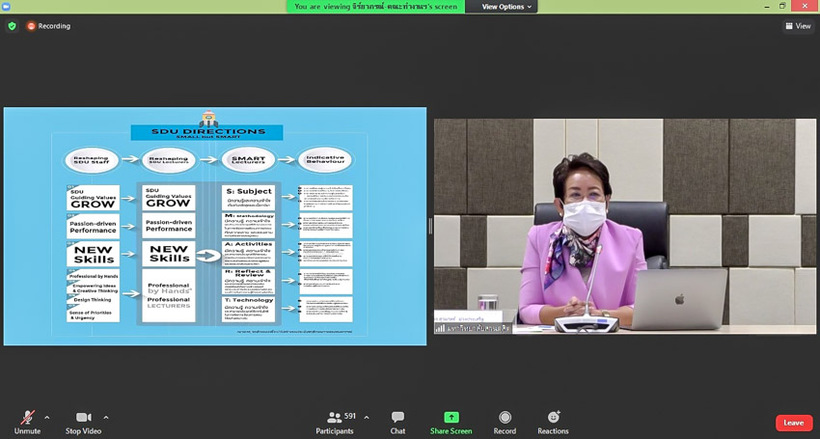Click the Zoom app icon in title bar
The width and height of the screenshot is (820, 439).
(6, 6)
